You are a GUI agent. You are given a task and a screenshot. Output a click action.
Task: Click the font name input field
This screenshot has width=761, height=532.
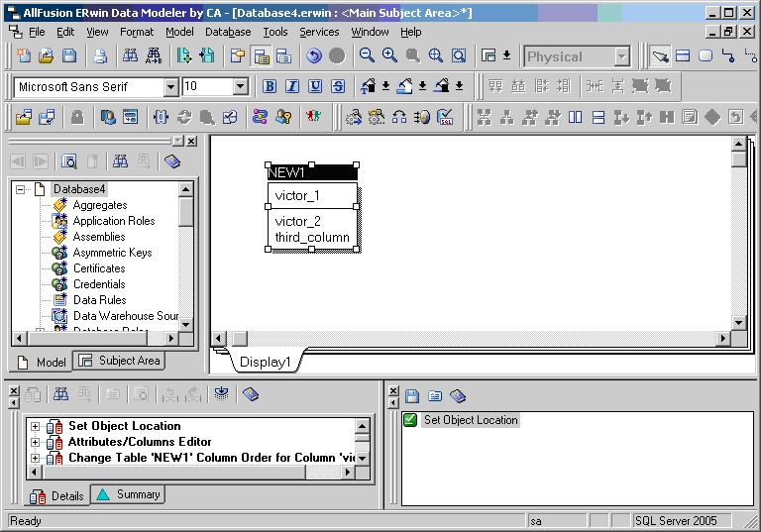90,87
